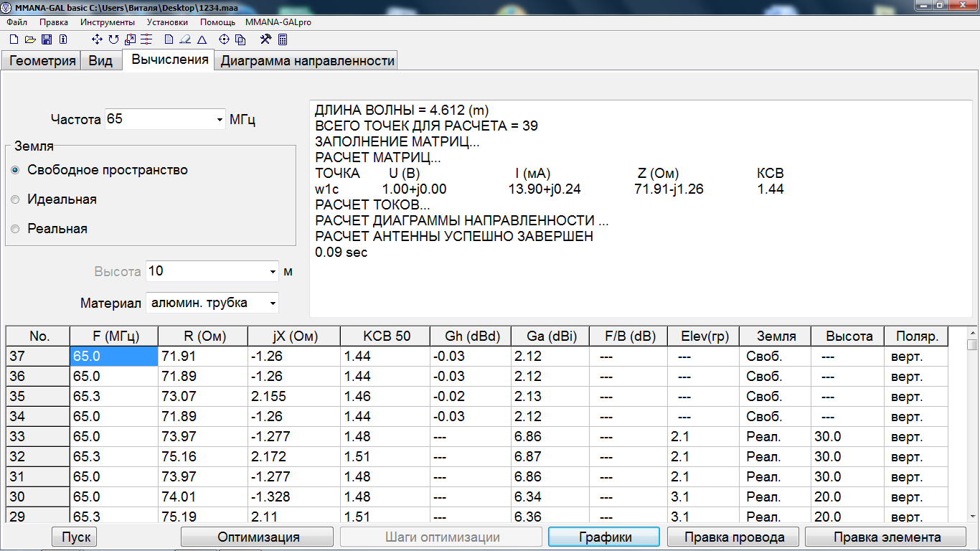The width and height of the screenshot is (980, 551).
Task: Switch to Диаграмма направленности tab
Action: (307, 61)
